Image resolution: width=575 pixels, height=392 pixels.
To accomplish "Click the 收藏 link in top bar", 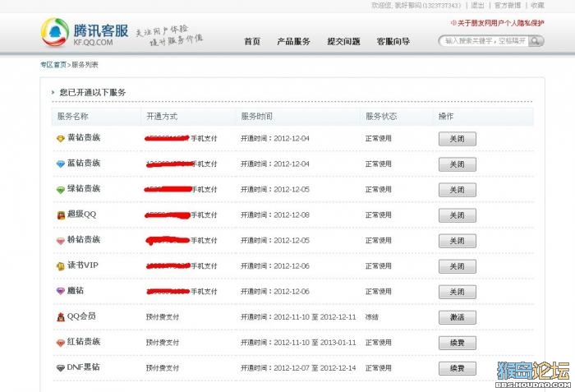I will click(x=537, y=5).
